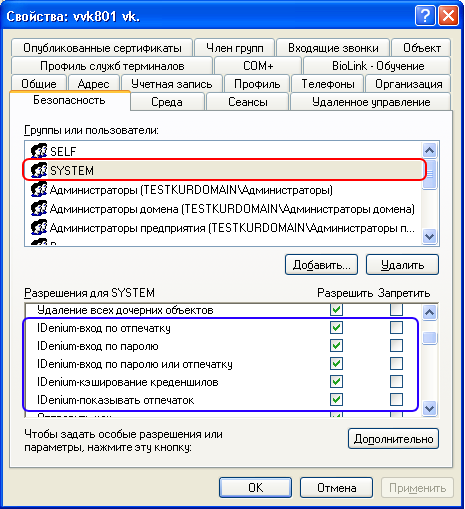This screenshot has width=465, height=509.
Task: Close the Свойства dialog window
Action: point(448,16)
